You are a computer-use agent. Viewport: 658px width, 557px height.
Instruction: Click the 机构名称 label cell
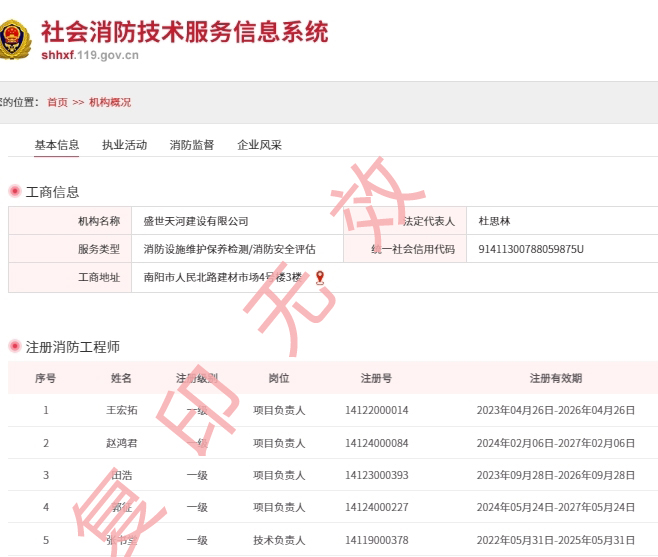(x=70, y=221)
